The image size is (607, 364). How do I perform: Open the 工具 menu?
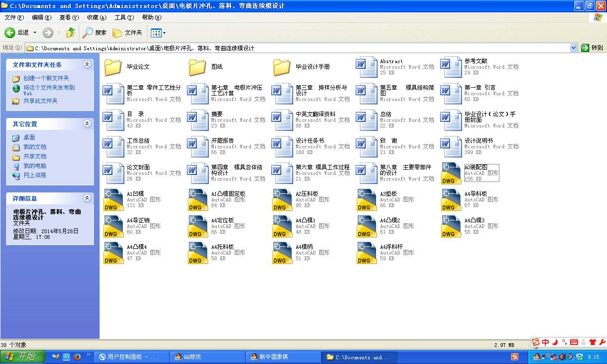click(124, 17)
